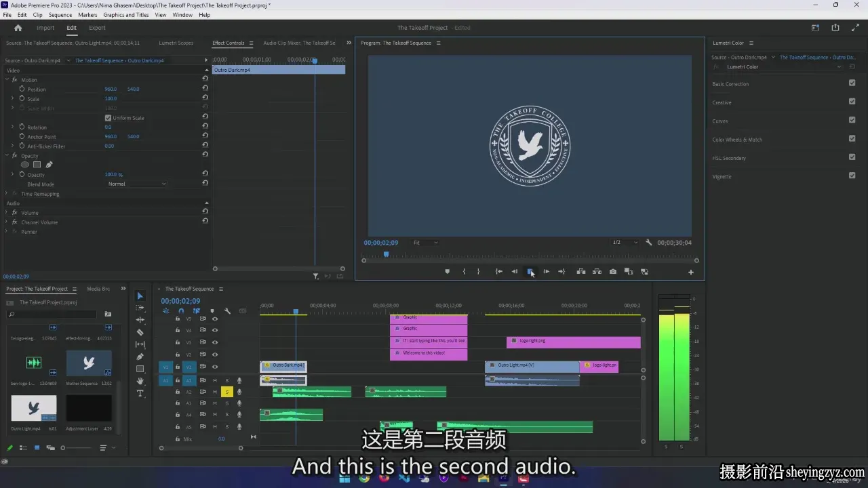This screenshot has height=488, width=868.
Task: Disable Vignette checkbox in Lumetri Color
Action: pos(852,176)
